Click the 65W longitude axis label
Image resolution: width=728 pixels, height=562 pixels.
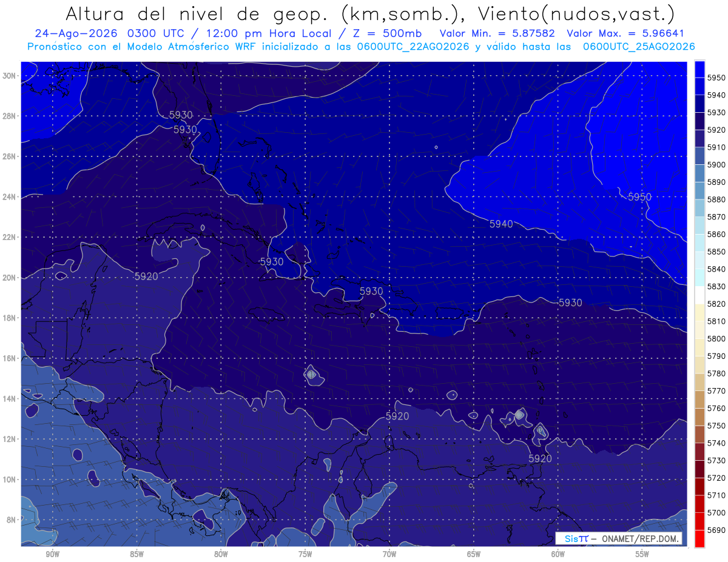474,554
